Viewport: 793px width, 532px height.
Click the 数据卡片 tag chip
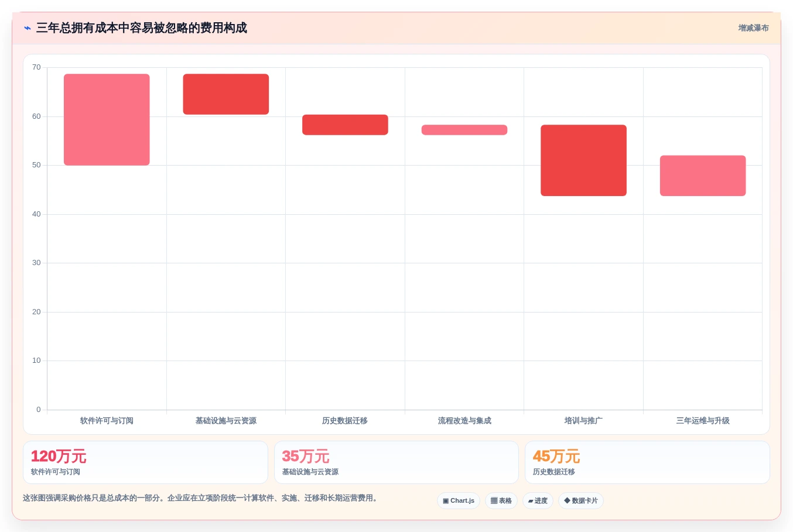(581, 501)
